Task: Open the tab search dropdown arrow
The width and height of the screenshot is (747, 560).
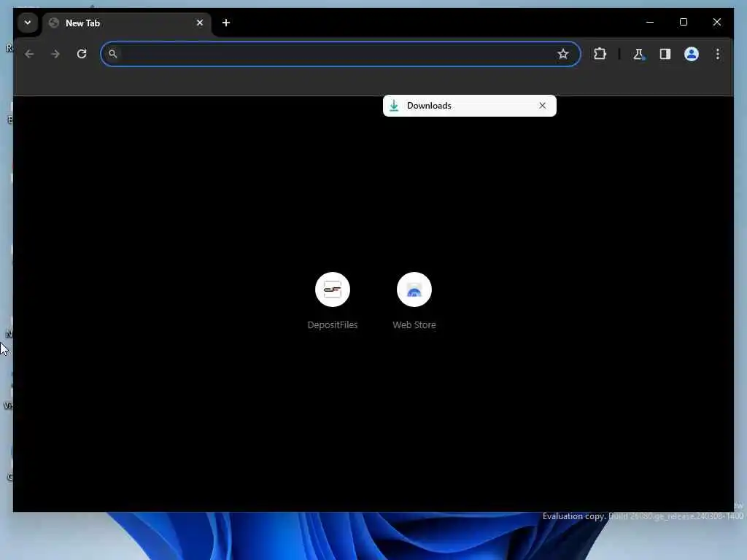Action: click(x=28, y=23)
